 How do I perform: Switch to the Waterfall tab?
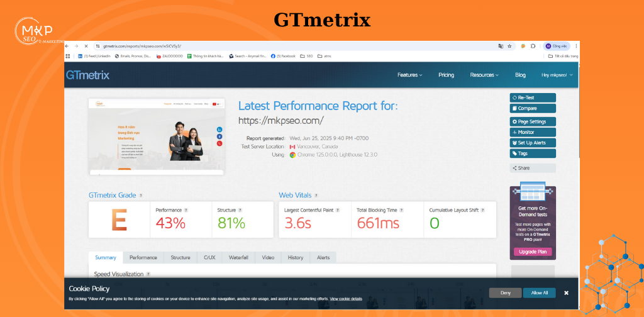pos(238,257)
